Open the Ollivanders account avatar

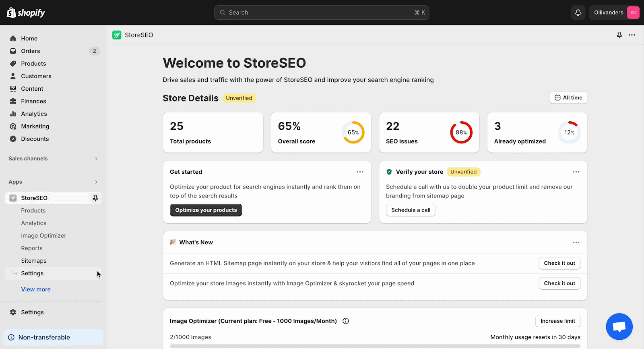633,12
